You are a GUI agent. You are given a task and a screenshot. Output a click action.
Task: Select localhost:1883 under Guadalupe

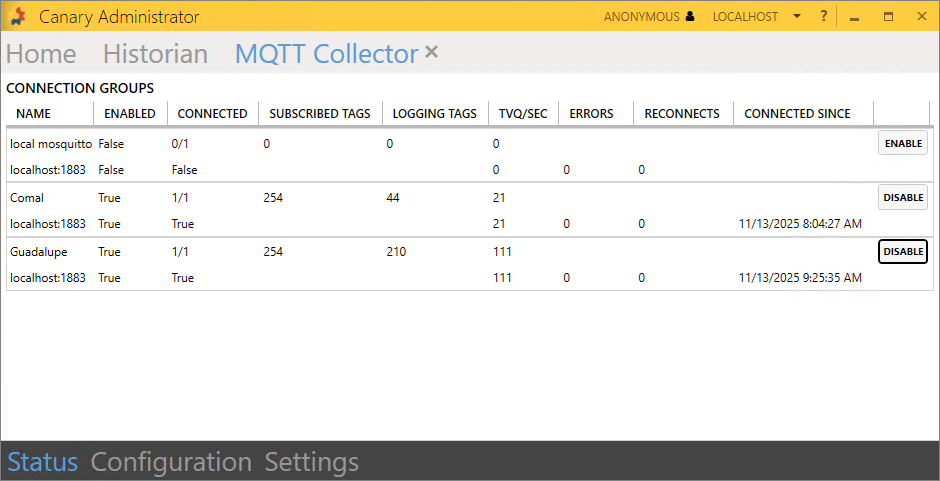tap(48, 278)
